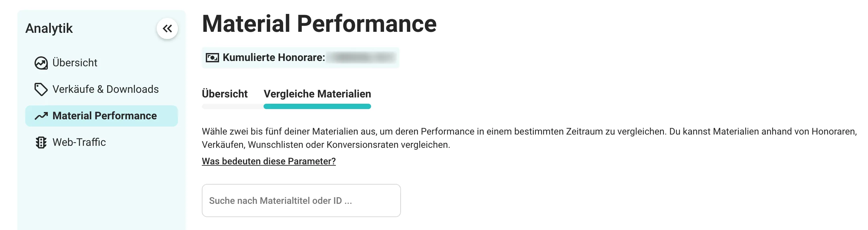Select the Vergleiche Materialien tab
Screen dimensions: 868x230
click(317, 94)
